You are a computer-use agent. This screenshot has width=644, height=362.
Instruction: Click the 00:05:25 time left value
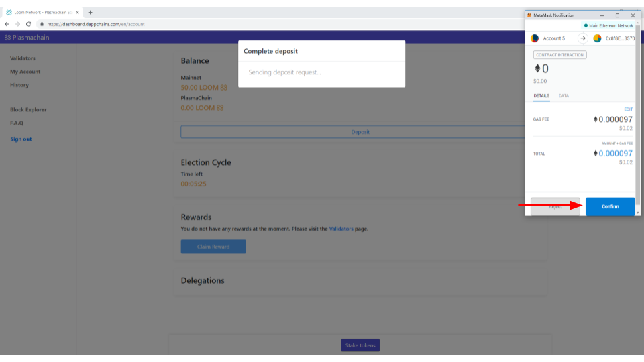click(193, 184)
